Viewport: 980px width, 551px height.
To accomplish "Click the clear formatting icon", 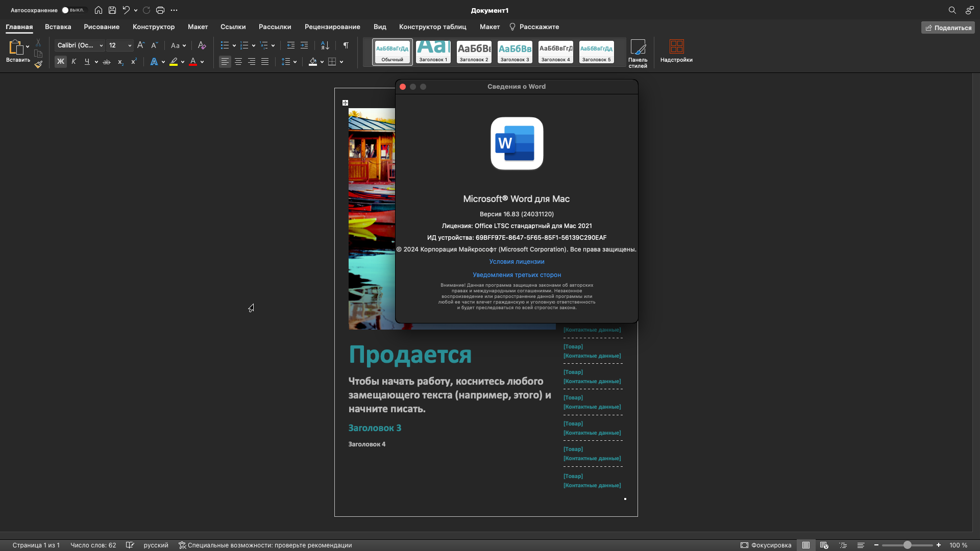I will tap(202, 45).
